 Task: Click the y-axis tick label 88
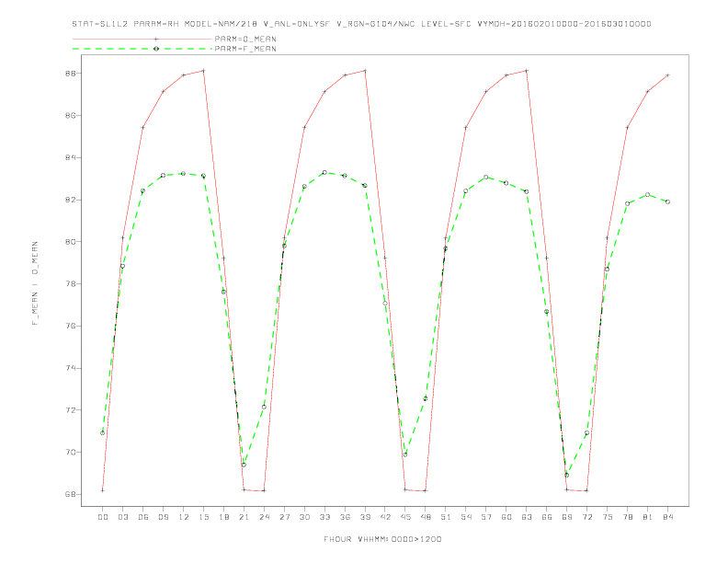tap(71, 74)
